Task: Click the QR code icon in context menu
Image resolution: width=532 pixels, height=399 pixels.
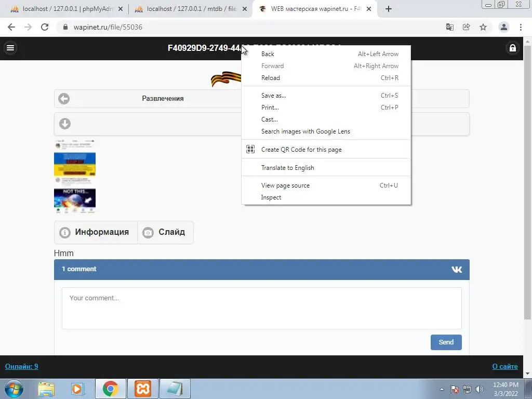Action: (250, 149)
